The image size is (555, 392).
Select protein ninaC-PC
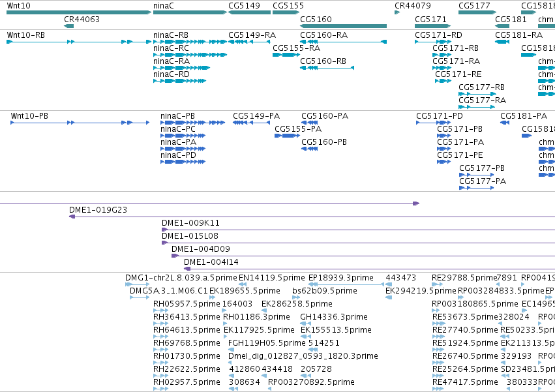(x=183, y=136)
